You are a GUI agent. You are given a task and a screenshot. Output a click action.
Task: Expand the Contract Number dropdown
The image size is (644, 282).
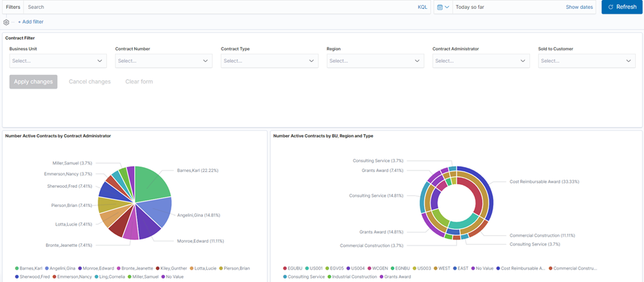[164, 61]
